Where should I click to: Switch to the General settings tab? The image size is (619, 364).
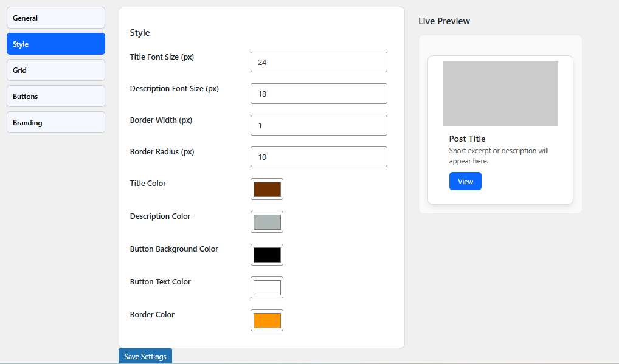point(55,18)
